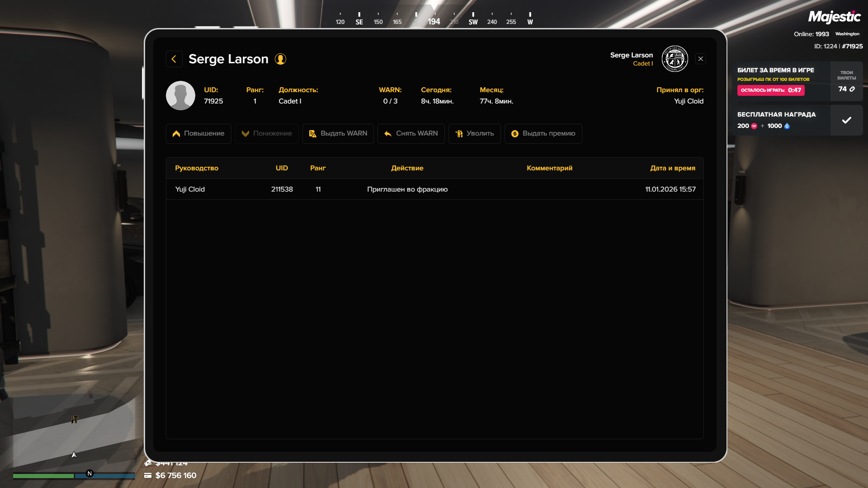This screenshot has height=488, width=868.
Task: Demote the member with Понижение
Action: (x=267, y=134)
